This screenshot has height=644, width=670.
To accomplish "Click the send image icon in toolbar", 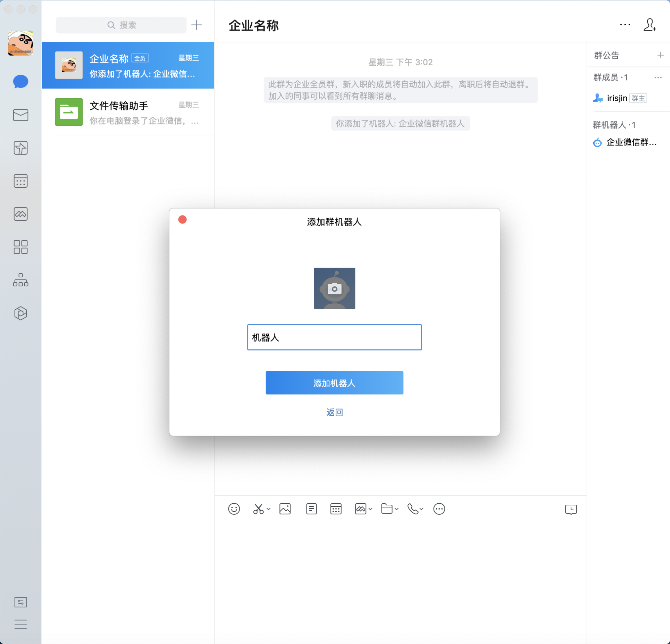I will pyautogui.click(x=285, y=509).
